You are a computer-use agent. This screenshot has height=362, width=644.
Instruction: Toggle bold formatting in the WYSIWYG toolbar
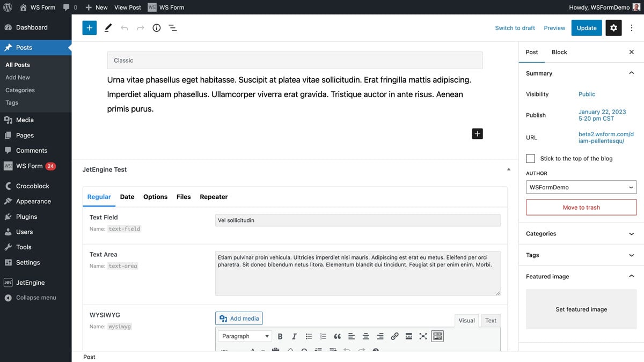pyautogui.click(x=280, y=336)
